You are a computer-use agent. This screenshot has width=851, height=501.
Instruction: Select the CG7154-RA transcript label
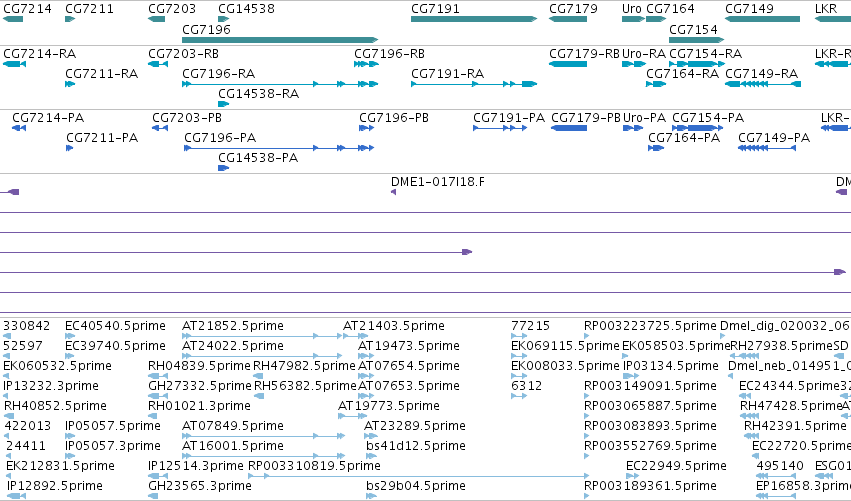(x=706, y=54)
